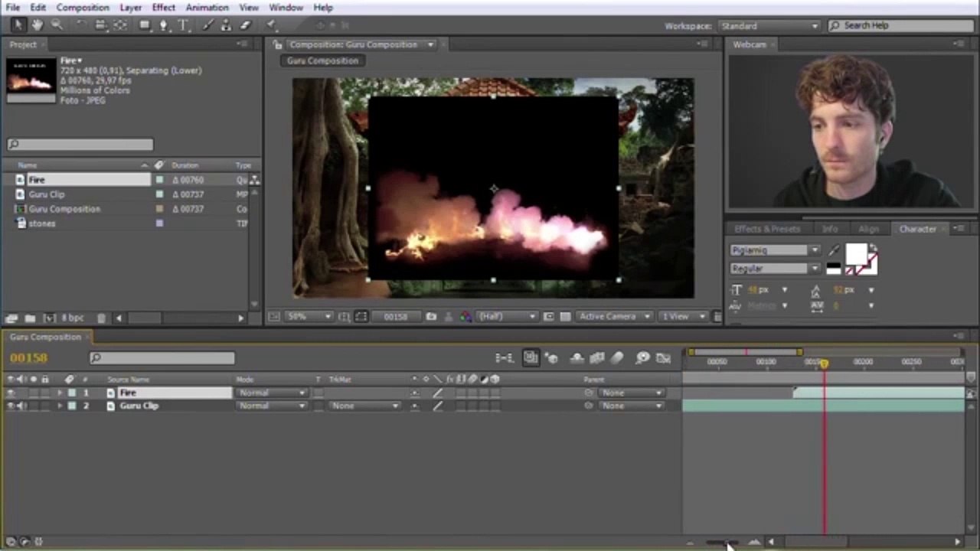Toggle Hide Shy Layers switch in timeline
Image resolution: width=980 pixels, height=551 pixels.
pyautogui.click(x=577, y=357)
